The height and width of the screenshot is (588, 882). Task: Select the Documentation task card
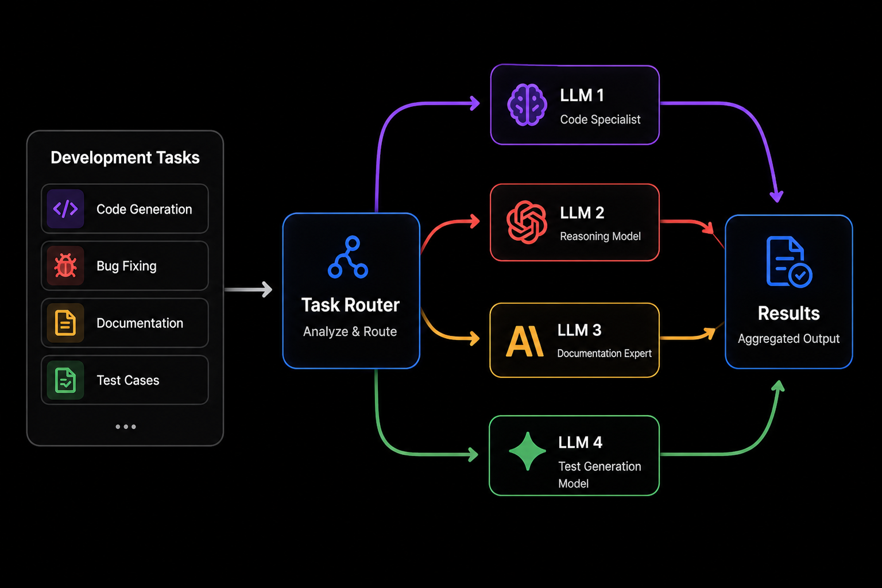coord(125,323)
